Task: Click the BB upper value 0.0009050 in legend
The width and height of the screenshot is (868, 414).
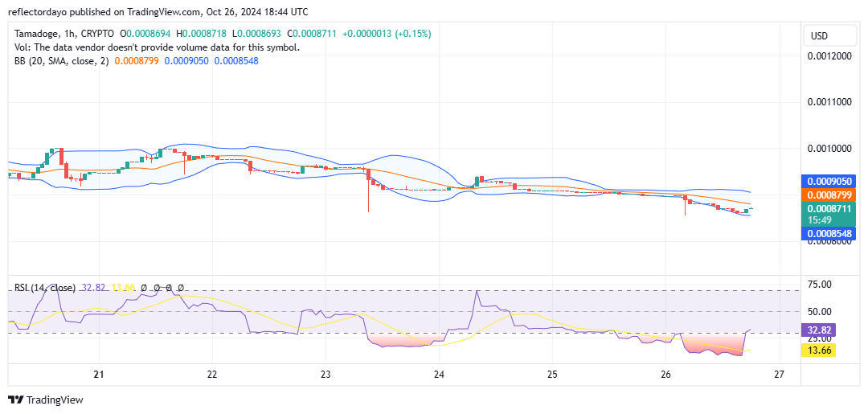Action: click(186, 61)
